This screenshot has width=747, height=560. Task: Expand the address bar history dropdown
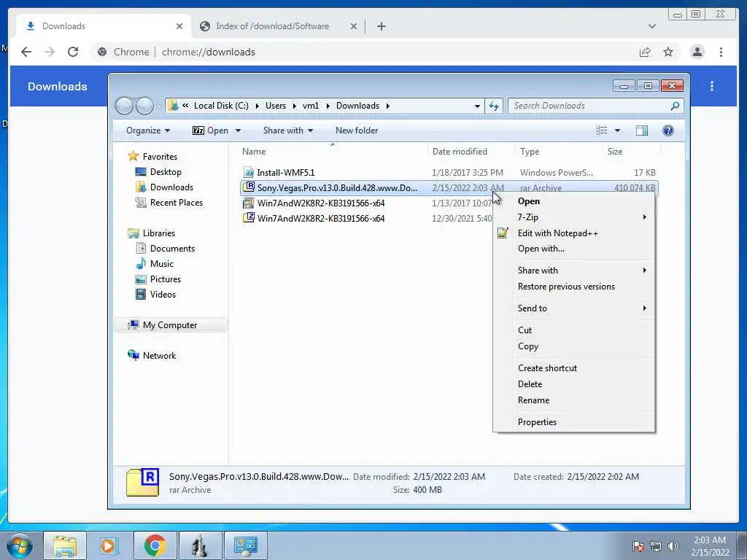pyautogui.click(x=477, y=106)
